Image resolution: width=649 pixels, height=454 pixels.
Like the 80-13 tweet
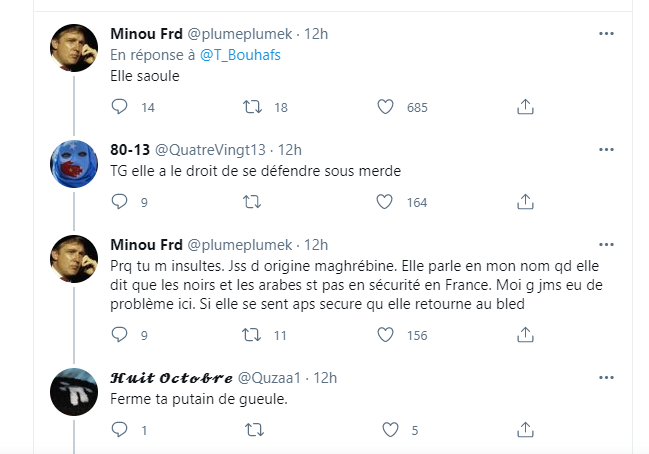pos(386,202)
